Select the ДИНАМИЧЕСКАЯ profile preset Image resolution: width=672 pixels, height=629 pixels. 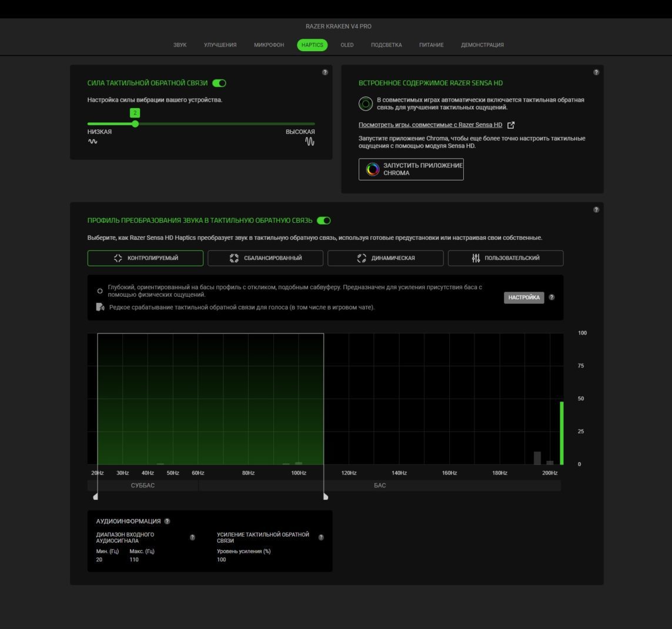click(x=386, y=259)
